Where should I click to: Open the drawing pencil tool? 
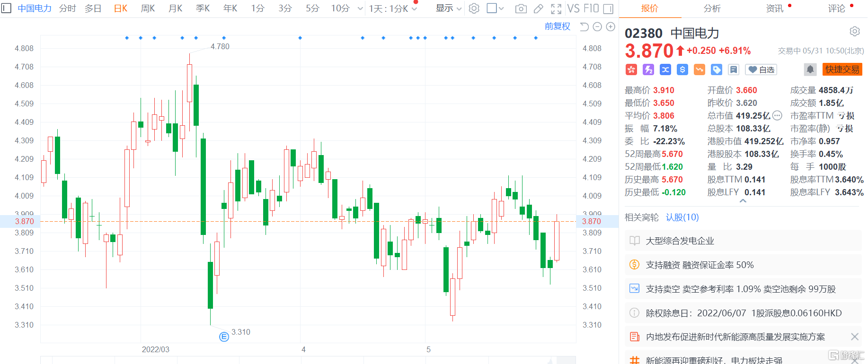538,9
